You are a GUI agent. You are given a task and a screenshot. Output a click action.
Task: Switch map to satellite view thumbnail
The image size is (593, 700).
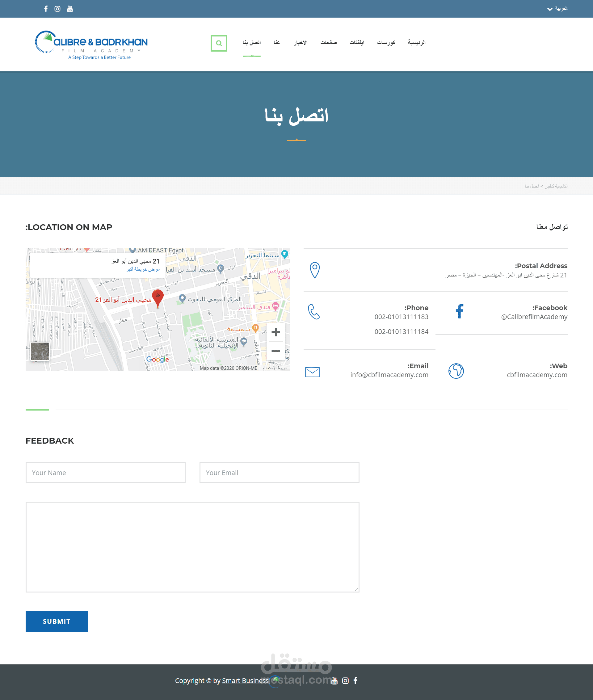[x=40, y=351]
